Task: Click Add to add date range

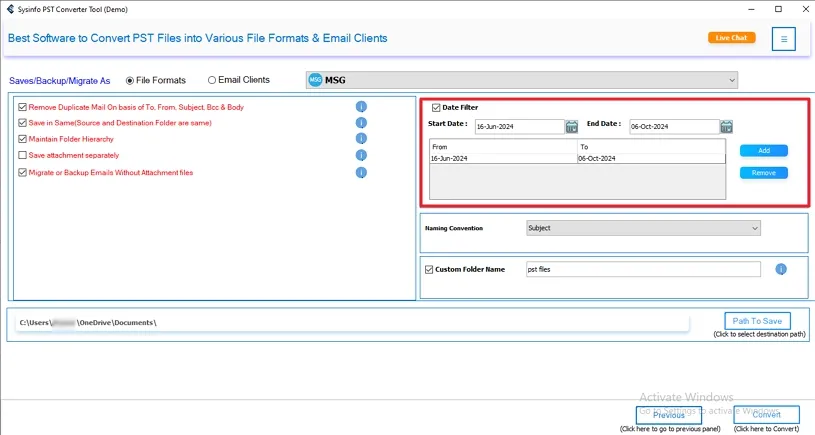Action: pyautogui.click(x=764, y=151)
